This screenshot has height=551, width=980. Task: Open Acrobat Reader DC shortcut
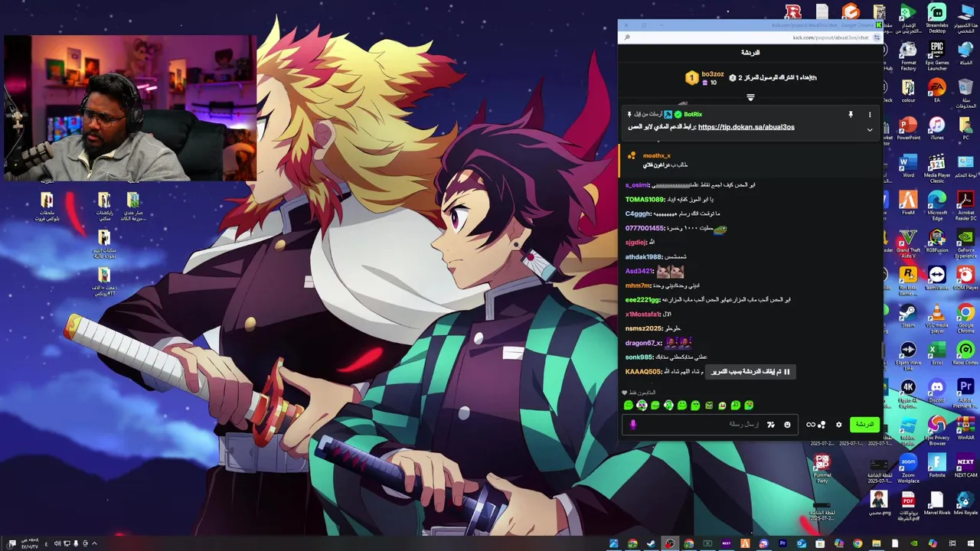(x=965, y=205)
